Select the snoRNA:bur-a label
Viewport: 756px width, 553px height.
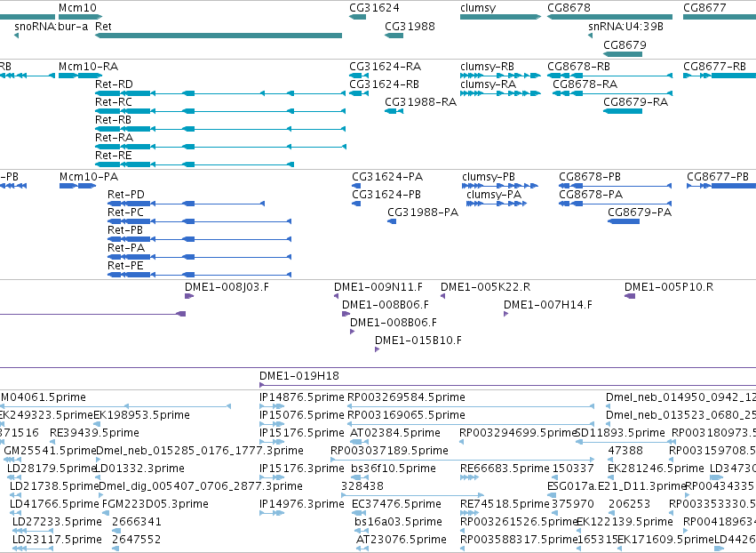click(x=52, y=26)
